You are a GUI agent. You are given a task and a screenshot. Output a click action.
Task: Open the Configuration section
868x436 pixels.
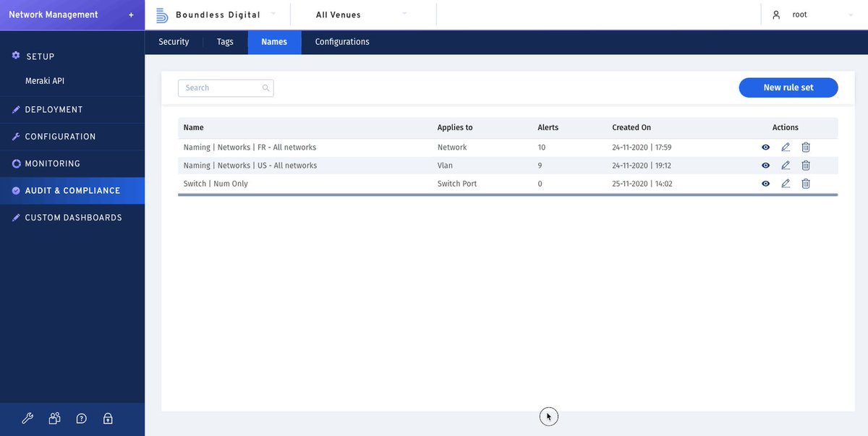pyautogui.click(x=72, y=137)
